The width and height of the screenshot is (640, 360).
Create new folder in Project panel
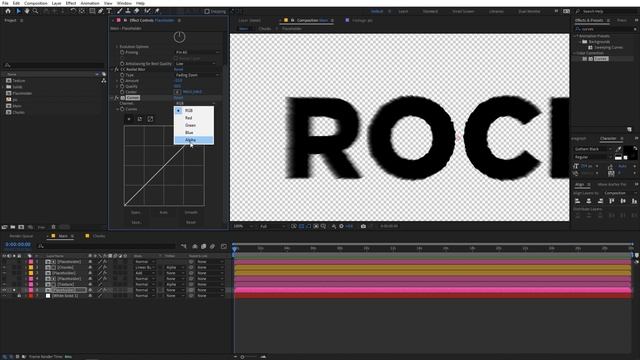click(13, 227)
